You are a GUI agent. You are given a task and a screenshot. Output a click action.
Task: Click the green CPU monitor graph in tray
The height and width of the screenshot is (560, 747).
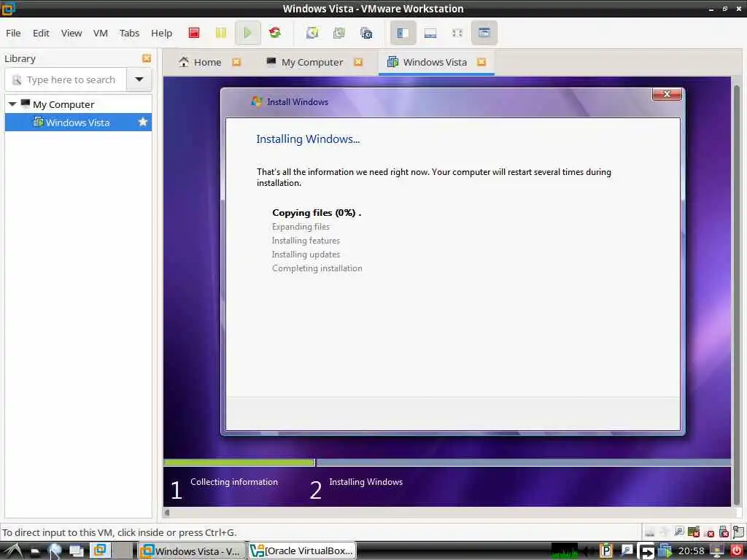click(565, 551)
